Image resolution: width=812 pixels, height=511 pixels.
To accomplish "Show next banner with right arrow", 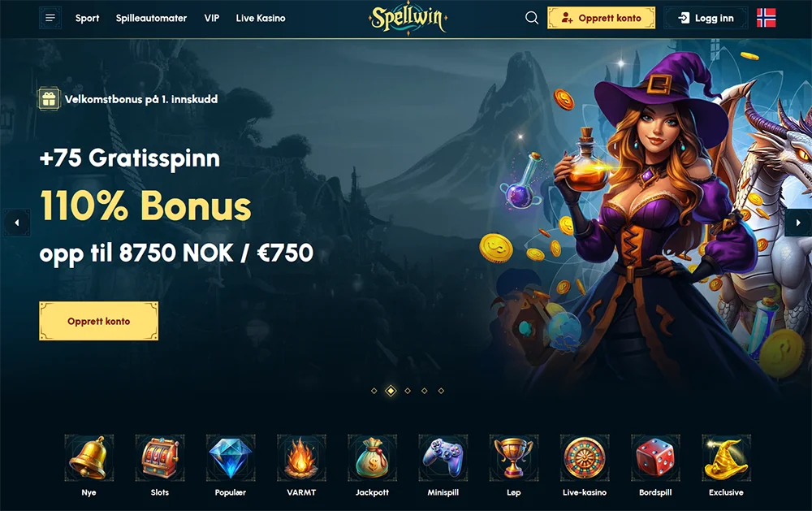I will pyautogui.click(x=798, y=223).
